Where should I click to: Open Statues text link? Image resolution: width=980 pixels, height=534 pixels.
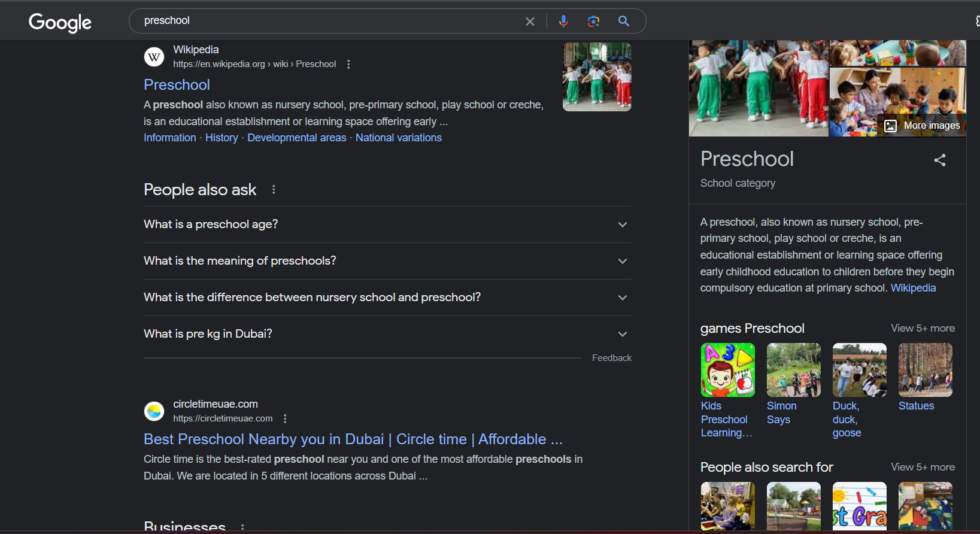[x=916, y=406]
